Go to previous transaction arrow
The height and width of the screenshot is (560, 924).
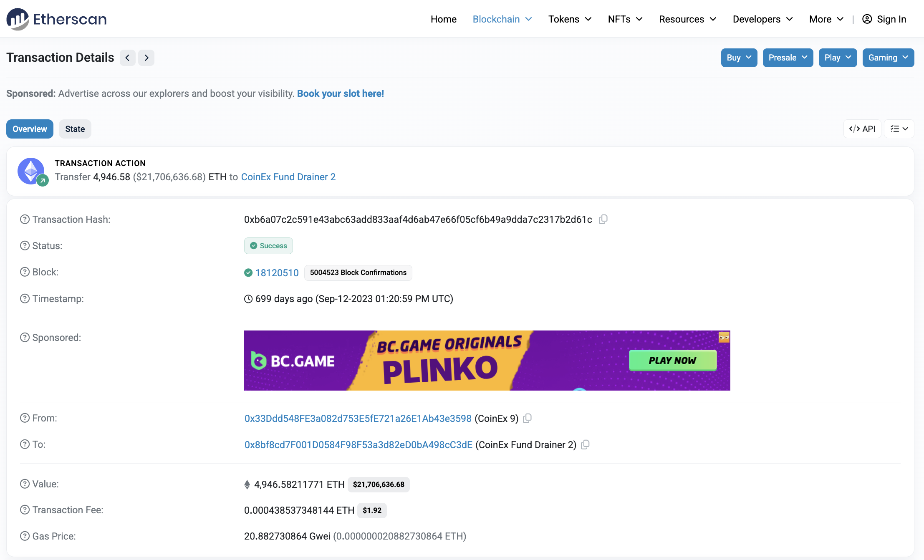(128, 58)
